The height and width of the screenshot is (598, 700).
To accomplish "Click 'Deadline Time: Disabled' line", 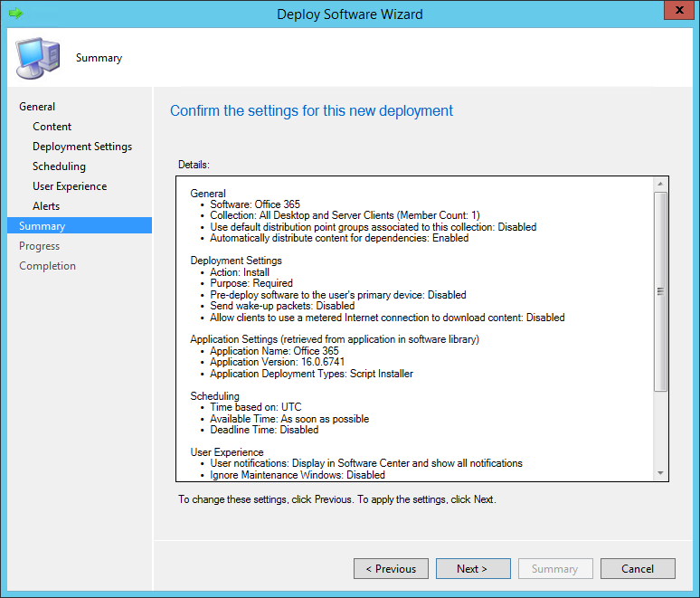I will pos(264,430).
